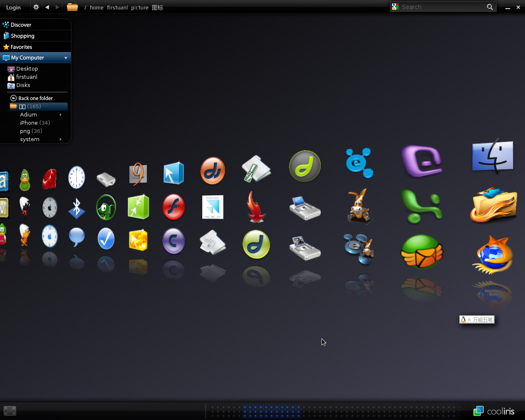
Task: Open the Firefox globe icon thumbnail
Action: click(493, 255)
